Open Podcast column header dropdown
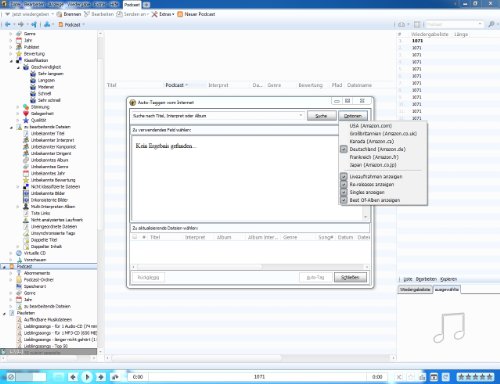The width and height of the screenshot is (500, 384). tap(187, 85)
